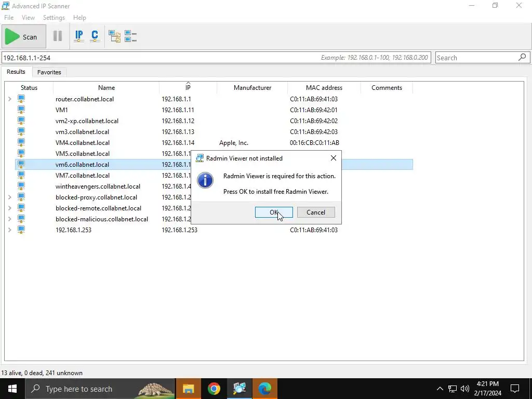
Task: Start the network Scan
Action: (23, 37)
